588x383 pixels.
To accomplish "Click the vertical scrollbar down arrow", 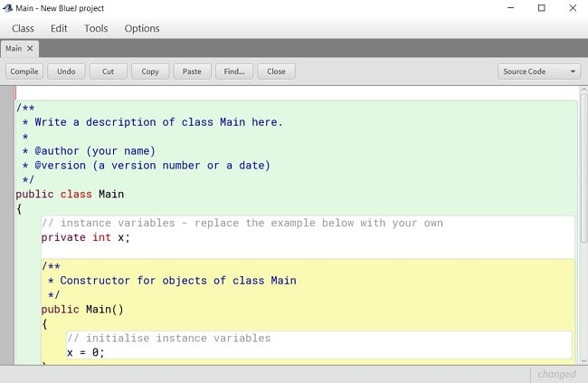I will tap(583, 361).
